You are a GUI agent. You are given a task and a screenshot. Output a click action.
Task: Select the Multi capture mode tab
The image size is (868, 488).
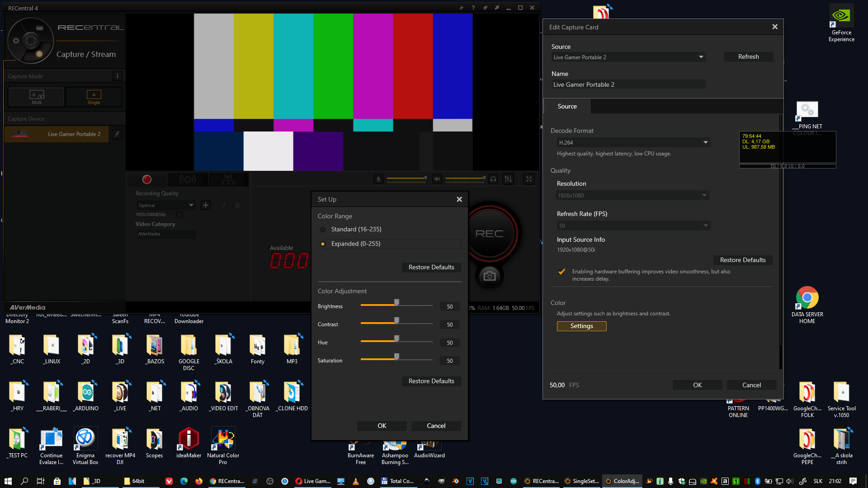[x=37, y=97]
